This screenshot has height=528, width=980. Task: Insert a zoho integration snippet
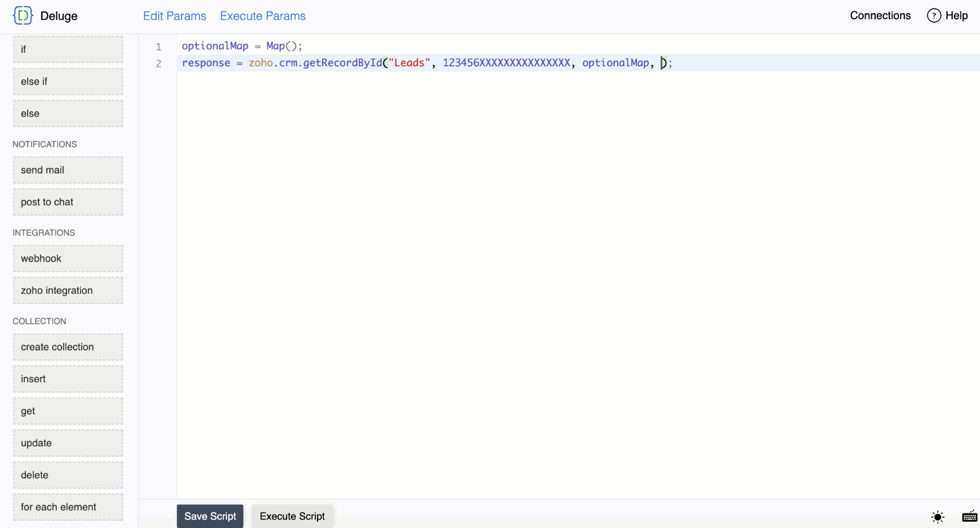click(x=67, y=290)
